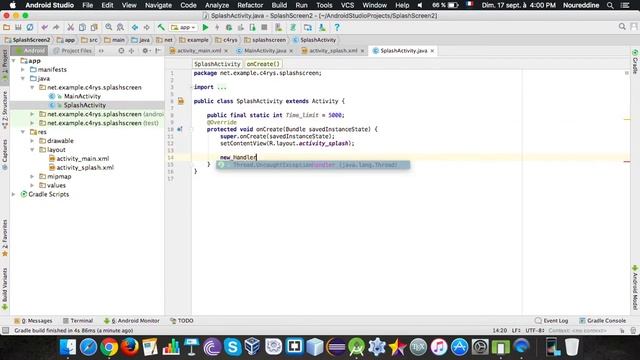The height and width of the screenshot is (360, 640).
Task: Click the Debug app bug icon
Action: coord(229,27)
